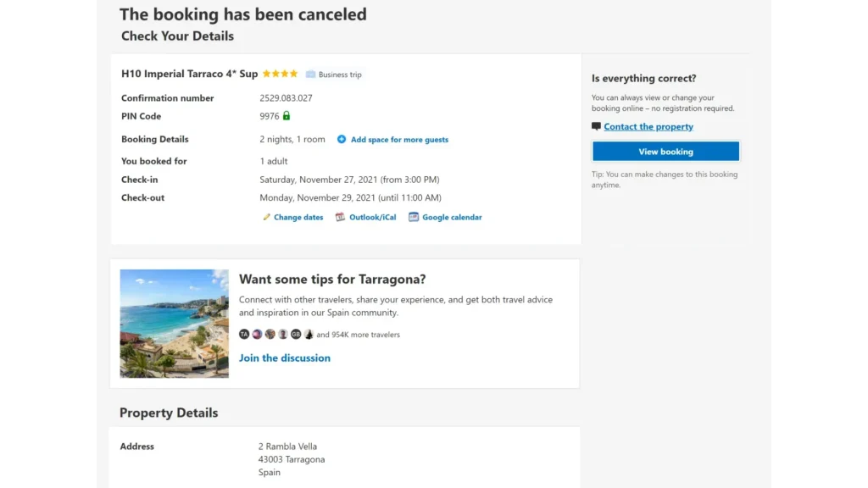Open the Tarragona beach photo
Viewport: 868px width, 488px height.
(x=174, y=324)
